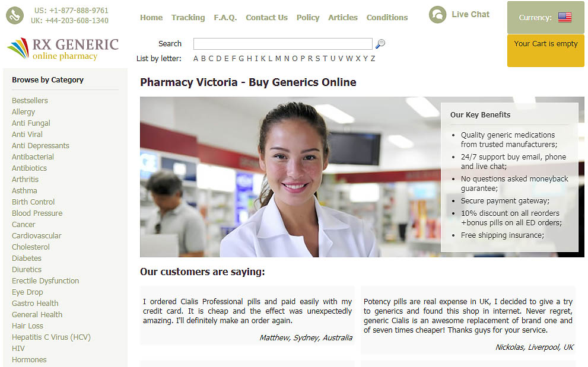Open the Erectile Dysfunction category
Image resolution: width=588 pixels, height=367 pixels.
pyautogui.click(x=45, y=281)
